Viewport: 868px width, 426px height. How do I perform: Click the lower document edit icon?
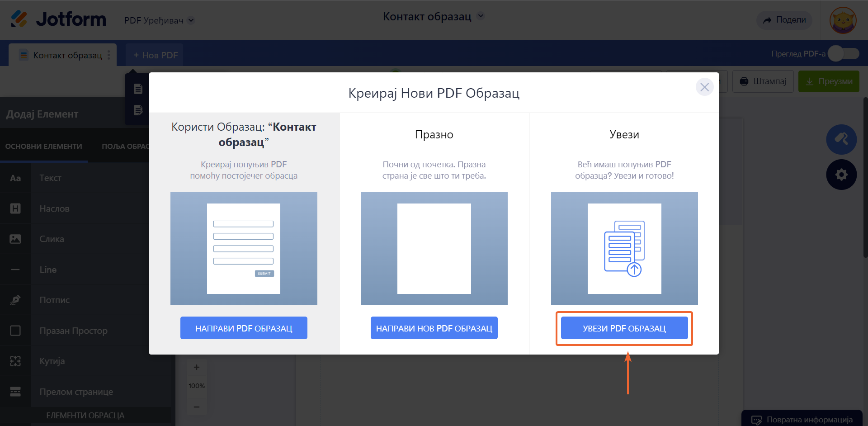138,110
